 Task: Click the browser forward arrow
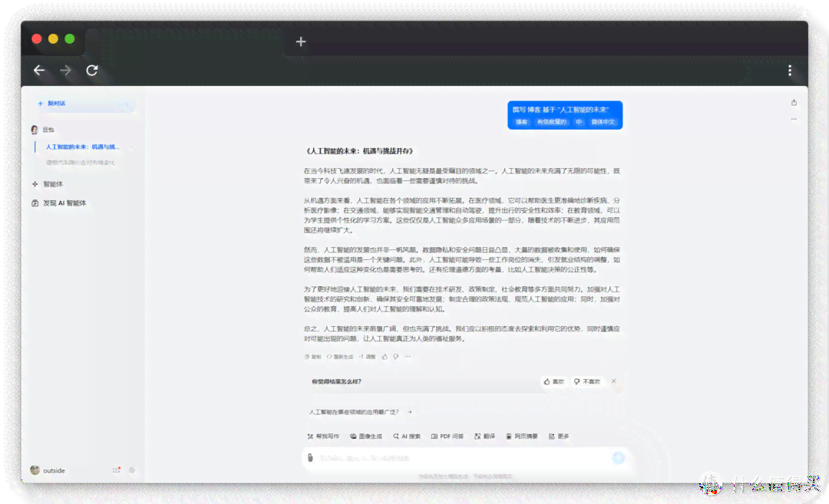(x=65, y=71)
